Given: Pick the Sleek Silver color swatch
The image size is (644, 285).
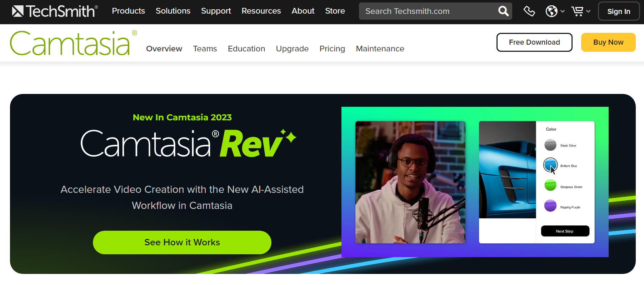Looking at the screenshot, I should tap(550, 145).
